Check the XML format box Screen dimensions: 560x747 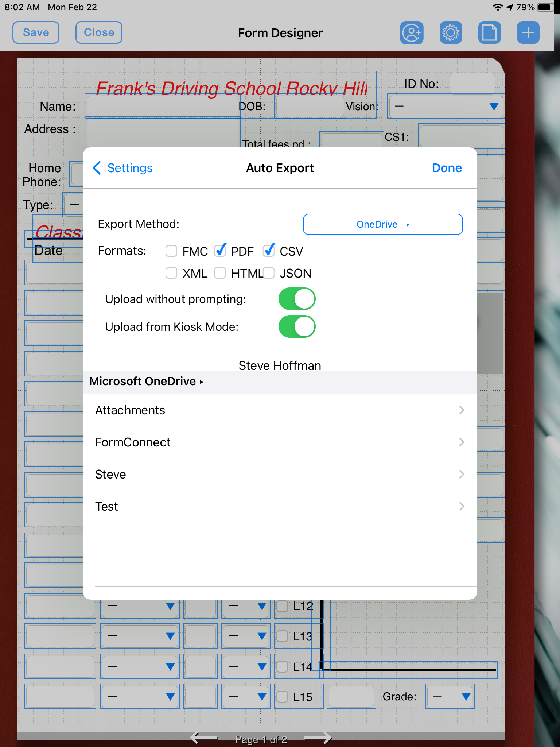(171, 273)
